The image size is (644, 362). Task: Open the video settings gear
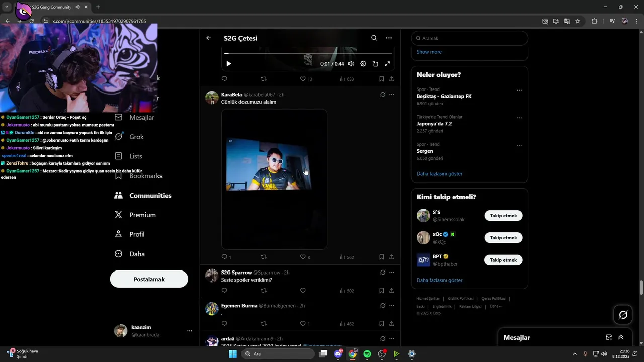click(x=363, y=64)
